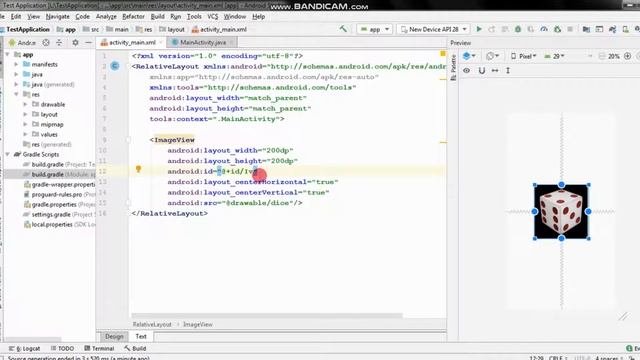
Task: Open the Build menu
Action: (158, 16)
